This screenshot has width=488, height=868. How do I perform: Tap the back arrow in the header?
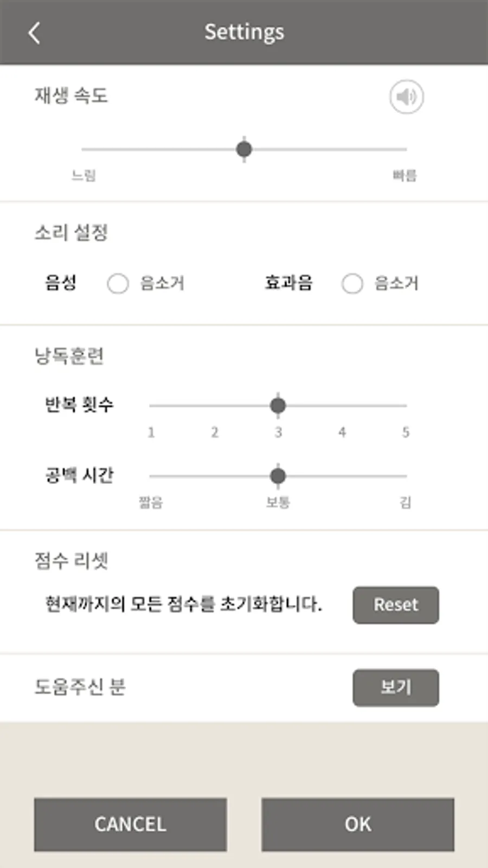[x=34, y=33]
